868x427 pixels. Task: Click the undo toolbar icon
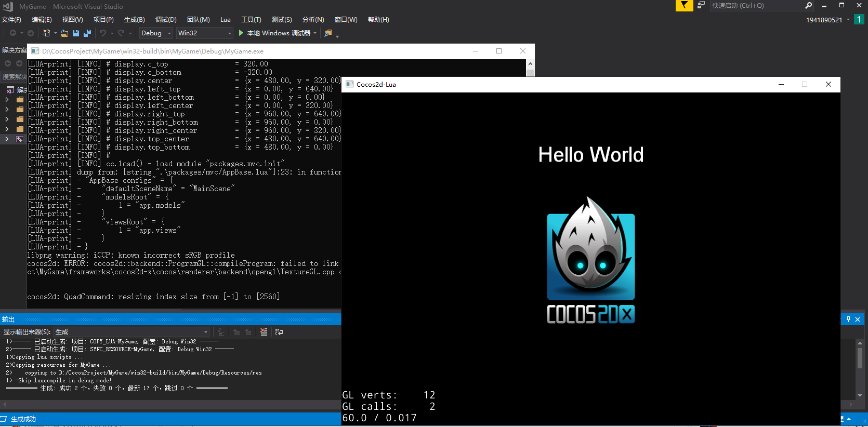pos(103,33)
